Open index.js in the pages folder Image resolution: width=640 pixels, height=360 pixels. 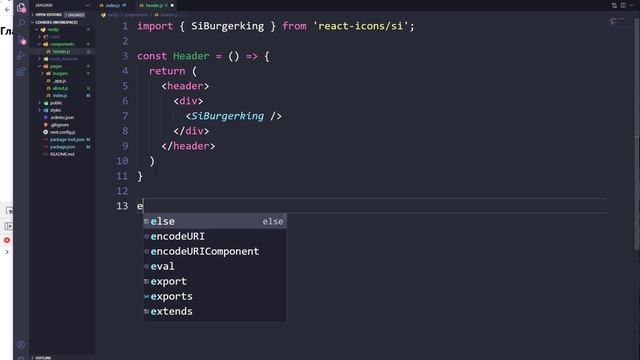pyautogui.click(x=60, y=96)
